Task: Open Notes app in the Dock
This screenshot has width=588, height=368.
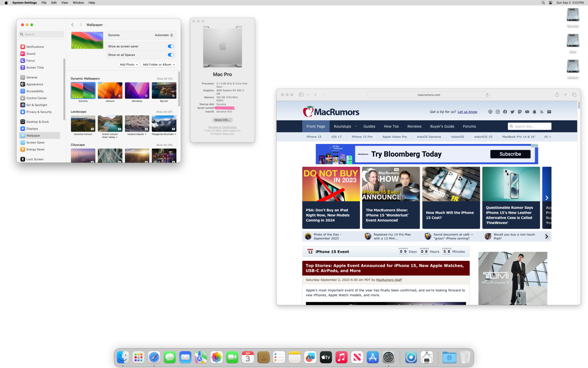Action: pos(295,357)
